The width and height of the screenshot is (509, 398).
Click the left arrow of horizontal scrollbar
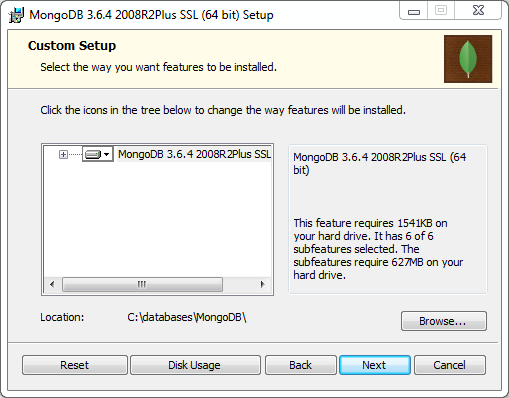(x=52, y=284)
